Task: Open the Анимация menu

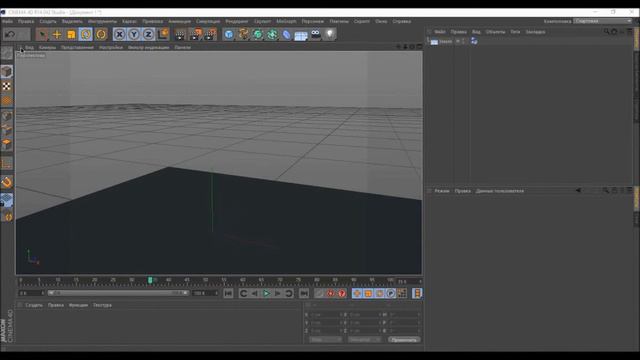Action: (x=179, y=21)
